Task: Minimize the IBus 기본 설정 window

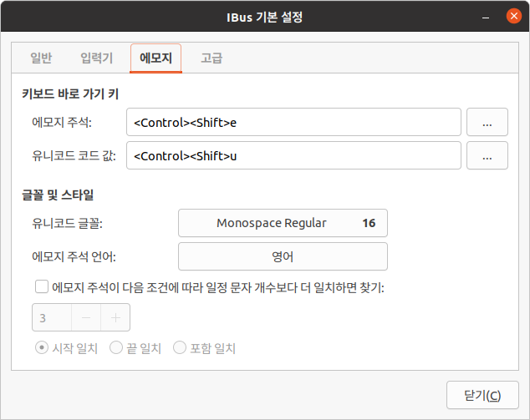Action: click(486, 17)
